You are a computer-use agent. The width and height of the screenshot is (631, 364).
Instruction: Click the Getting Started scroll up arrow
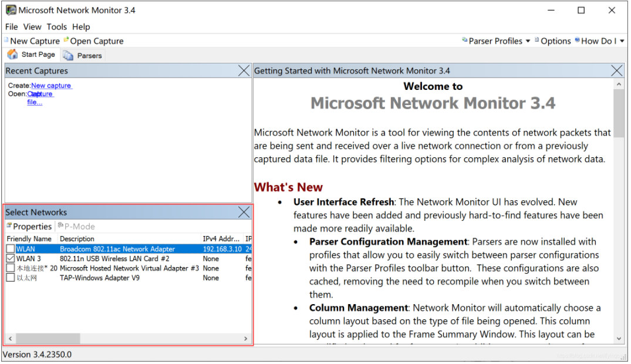pos(619,85)
